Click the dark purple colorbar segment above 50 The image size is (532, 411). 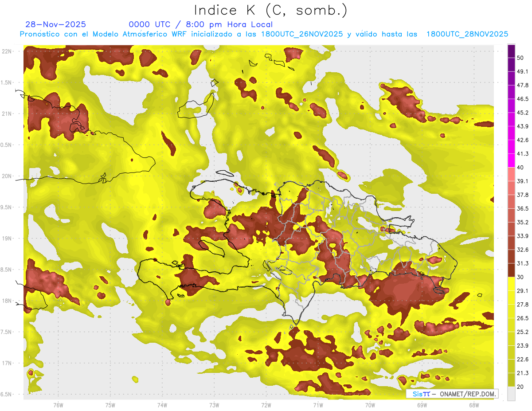tap(511, 51)
